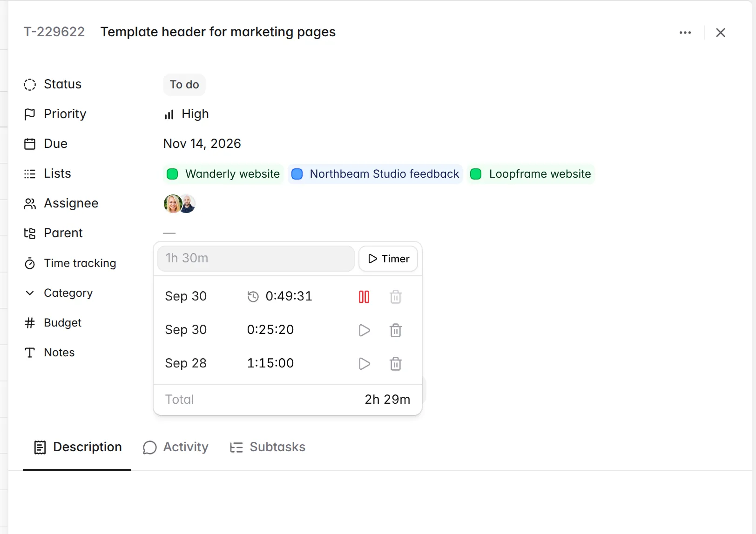The image size is (756, 534).
Task: Open the Loopframe website list tag
Action: pos(531,174)
